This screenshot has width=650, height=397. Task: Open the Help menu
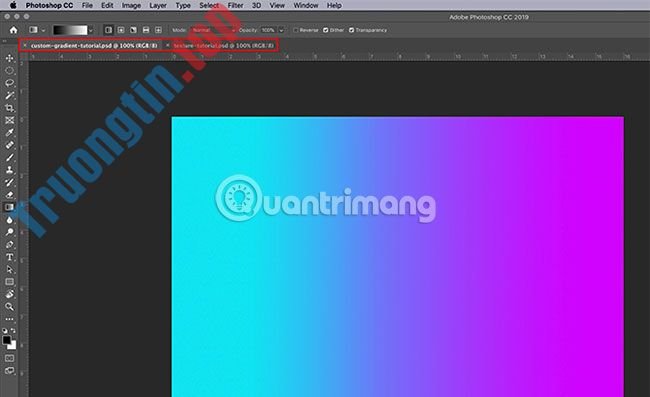point(334,5)
